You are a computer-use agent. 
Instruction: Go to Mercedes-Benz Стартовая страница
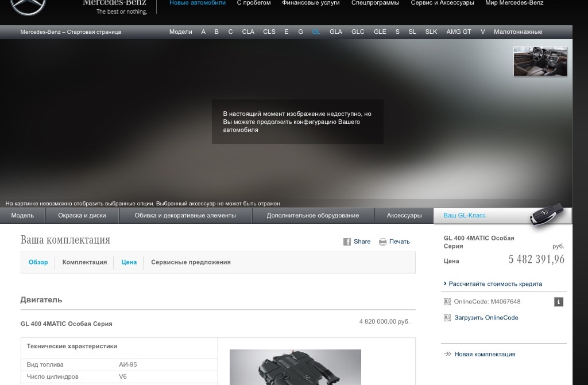(71, 32)
